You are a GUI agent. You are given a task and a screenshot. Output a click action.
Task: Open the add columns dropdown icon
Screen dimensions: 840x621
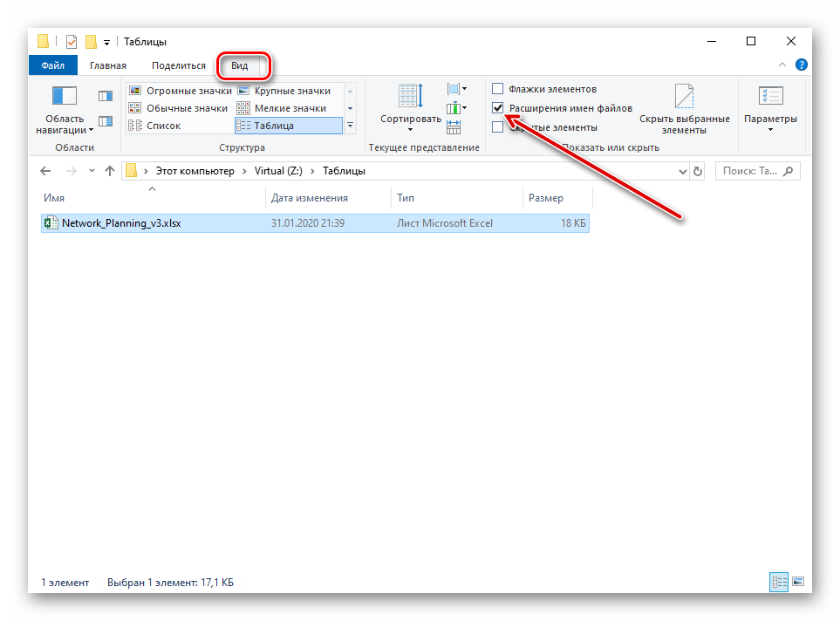[456, 108]
